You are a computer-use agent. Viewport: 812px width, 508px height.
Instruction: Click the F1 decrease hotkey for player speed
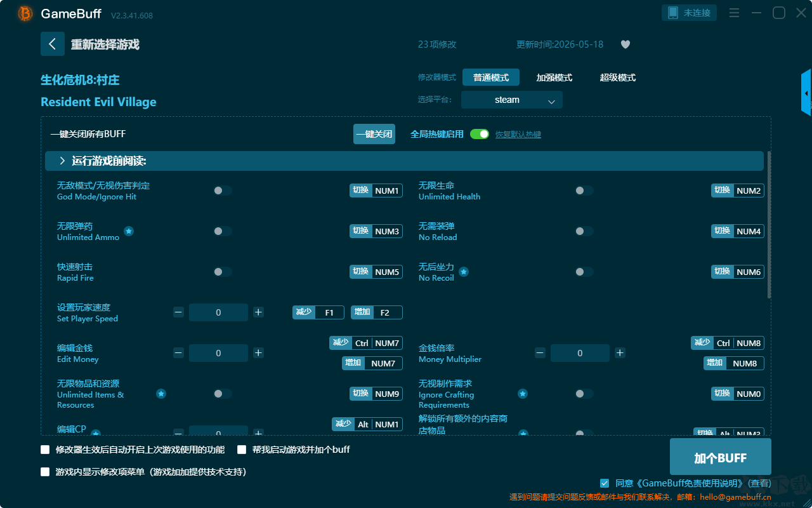[318, 312]
